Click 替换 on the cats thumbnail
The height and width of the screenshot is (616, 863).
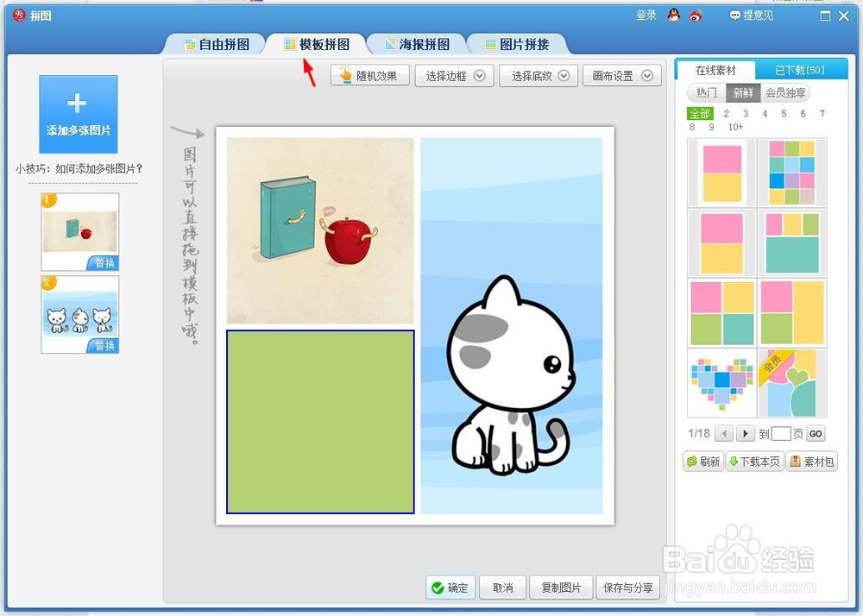point(104,345)
